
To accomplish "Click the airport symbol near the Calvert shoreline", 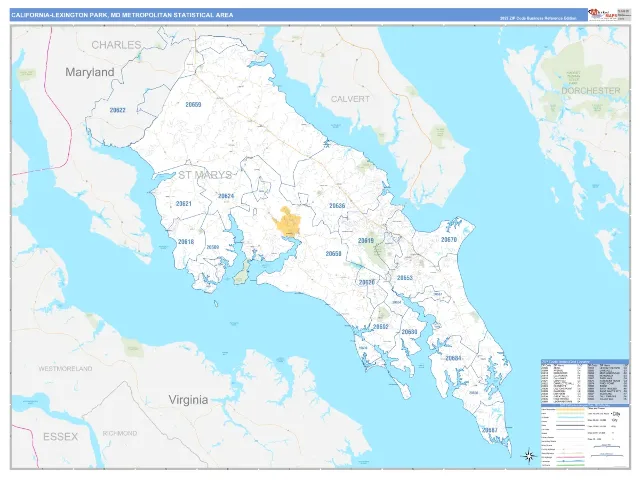I will [x=326, y=144].
